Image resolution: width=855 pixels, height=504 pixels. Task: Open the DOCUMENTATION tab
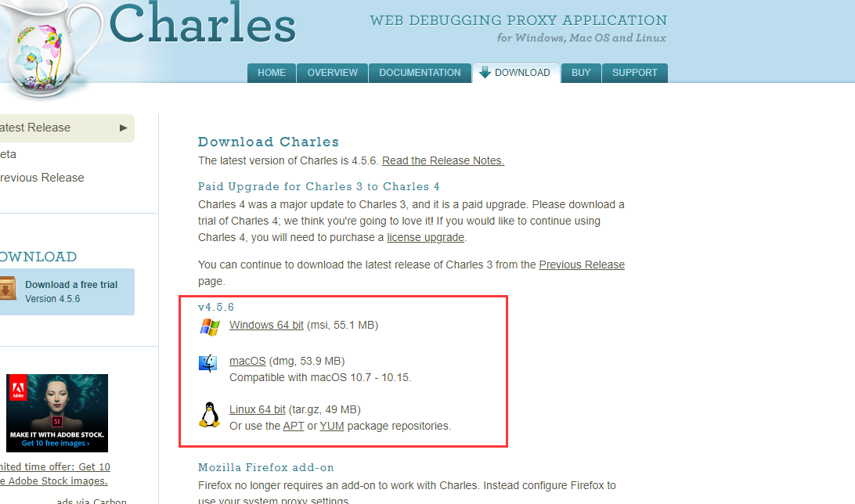click(420, 73)
